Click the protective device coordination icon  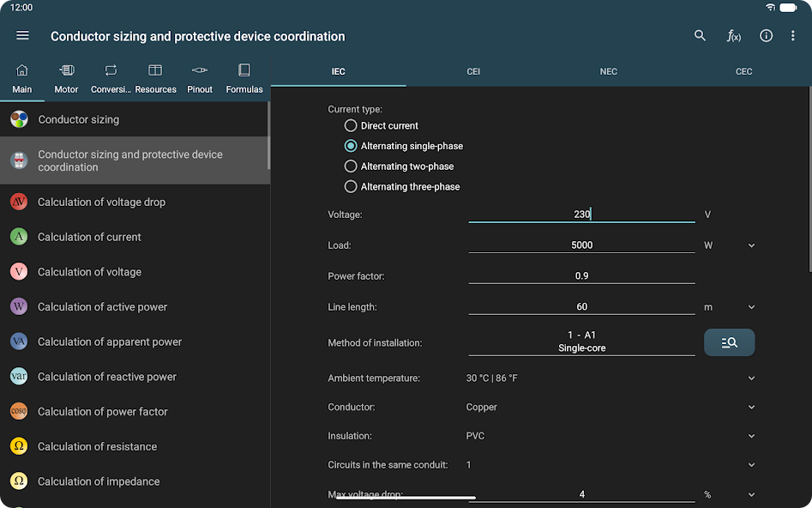tap(19, 160)
